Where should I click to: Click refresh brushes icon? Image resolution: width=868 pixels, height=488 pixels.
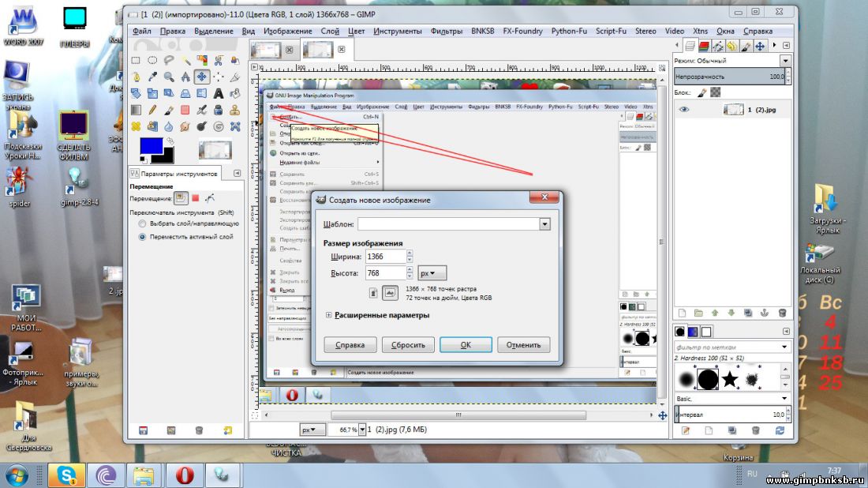(x=780, y=430)
